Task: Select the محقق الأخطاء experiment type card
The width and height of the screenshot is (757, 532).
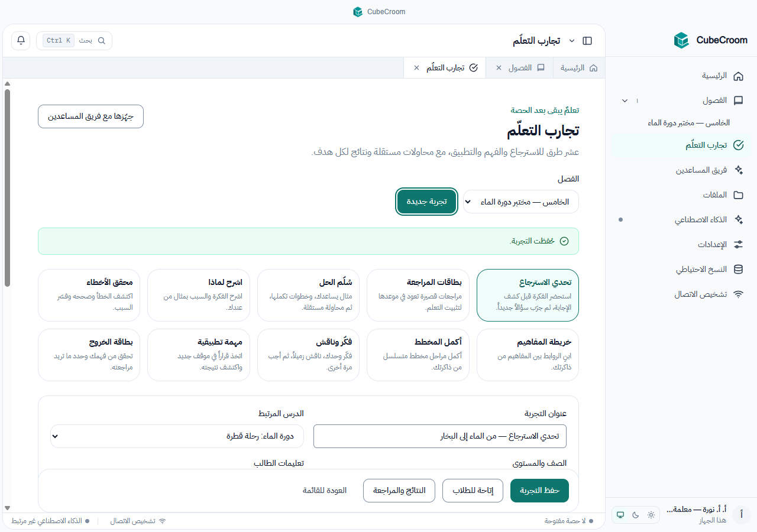Action: coord(89,295)
